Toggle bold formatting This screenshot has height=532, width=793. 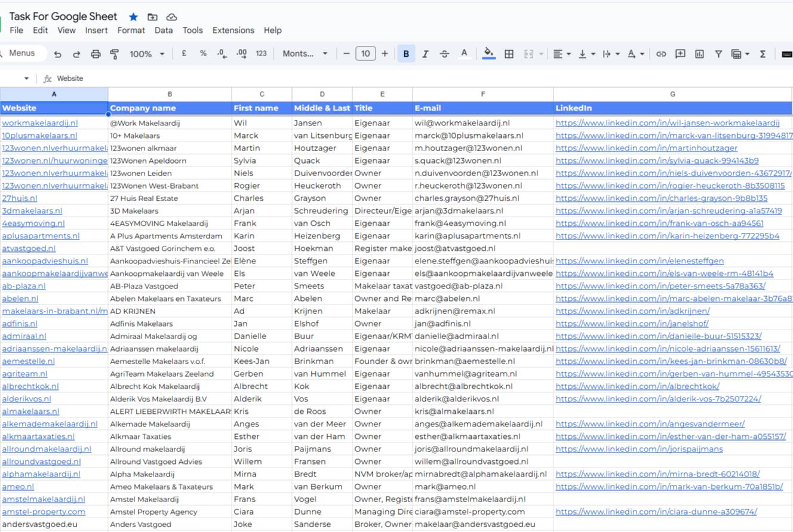coord(406,54)
